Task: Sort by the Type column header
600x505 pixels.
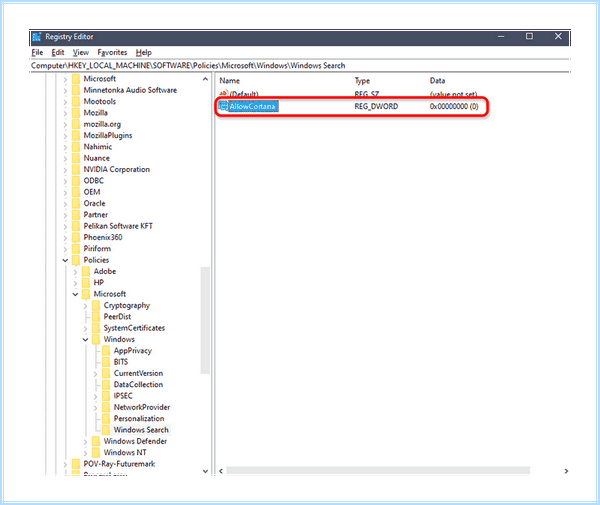Action: (x=362, y=81)
